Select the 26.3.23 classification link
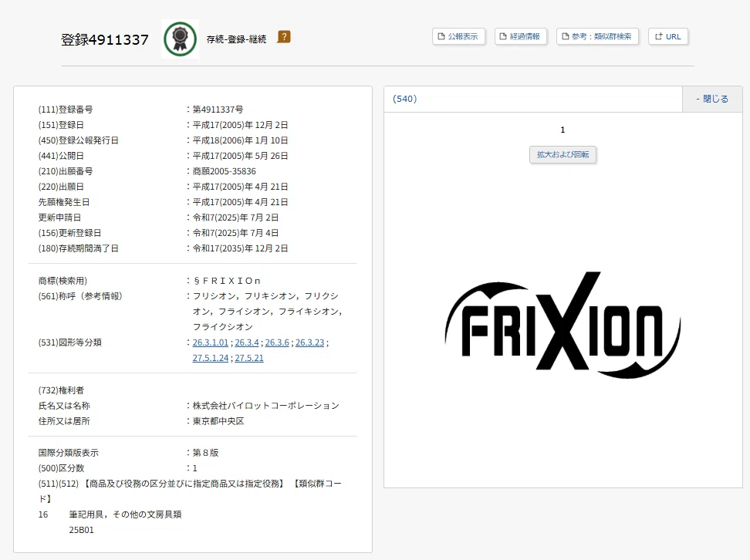Viewport: 750px width, 560px height. 310,342
